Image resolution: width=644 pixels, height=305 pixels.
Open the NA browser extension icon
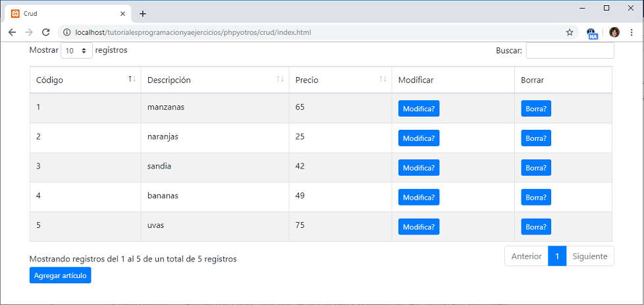click(592, 34)
